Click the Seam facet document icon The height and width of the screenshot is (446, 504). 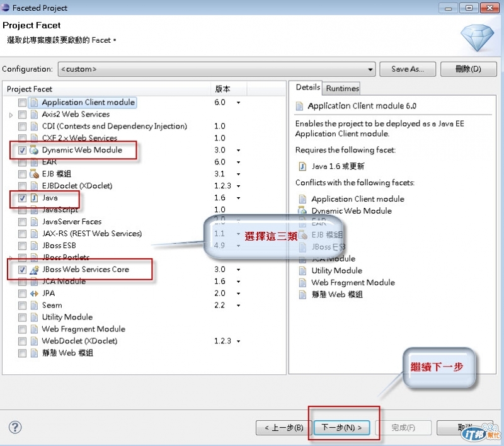(x=34, y=306)
